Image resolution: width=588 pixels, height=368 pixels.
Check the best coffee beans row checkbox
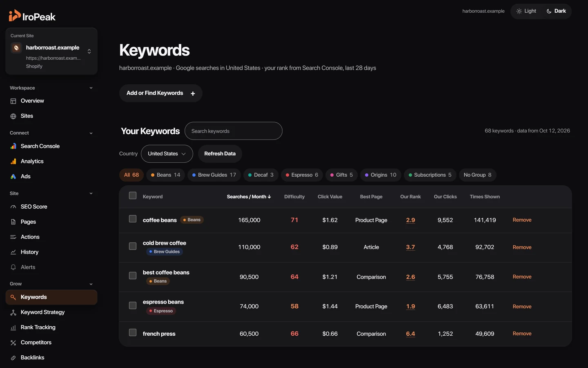point(133,276)
